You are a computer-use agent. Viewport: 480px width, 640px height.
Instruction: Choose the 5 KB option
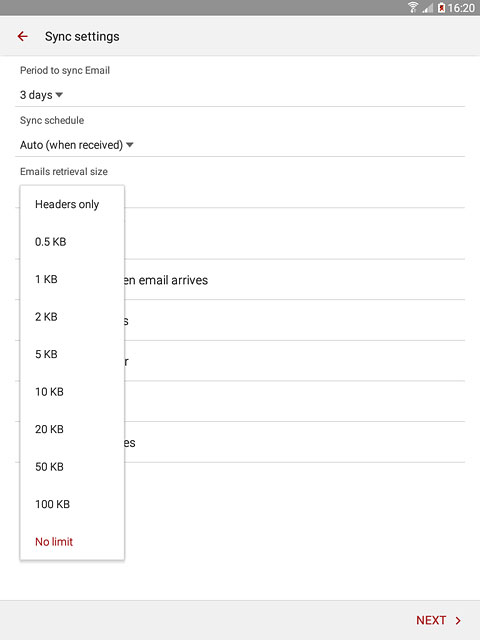(72, 354)
